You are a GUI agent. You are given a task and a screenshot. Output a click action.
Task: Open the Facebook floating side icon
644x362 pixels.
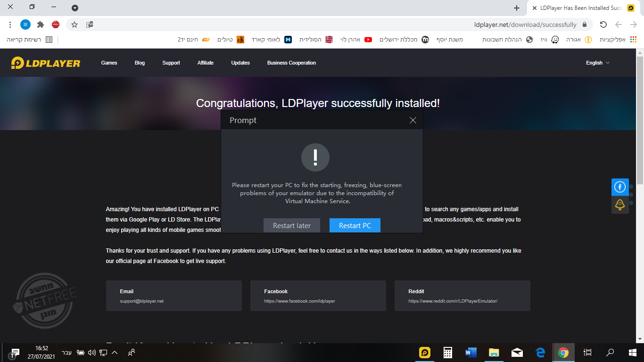pyautogui.click(x=620, y=187)
